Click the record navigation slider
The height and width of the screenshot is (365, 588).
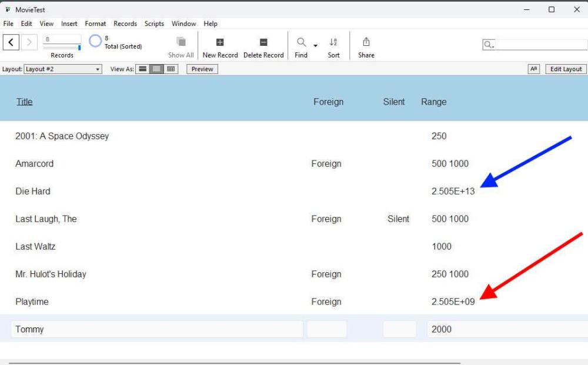[62, 48]
